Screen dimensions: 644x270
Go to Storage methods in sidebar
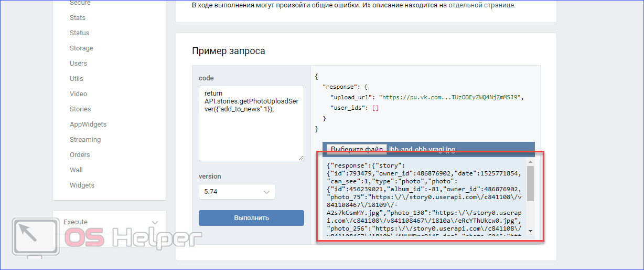[x=81, y=48]
